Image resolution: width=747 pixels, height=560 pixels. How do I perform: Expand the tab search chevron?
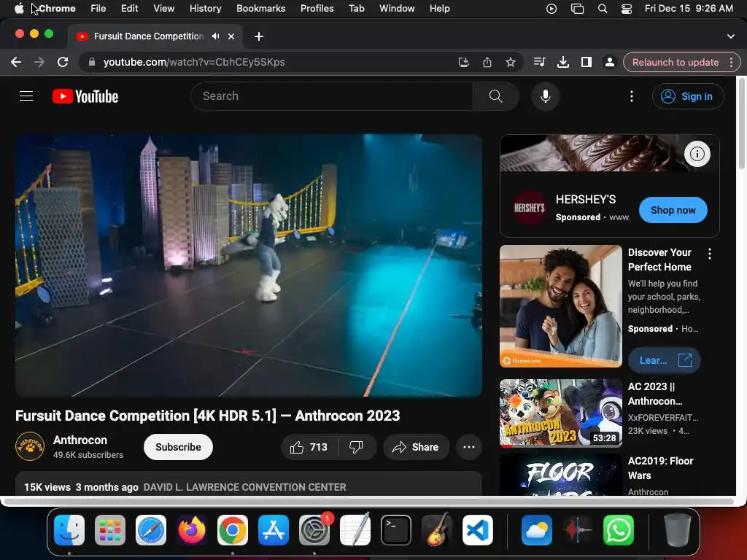[730, 36]
